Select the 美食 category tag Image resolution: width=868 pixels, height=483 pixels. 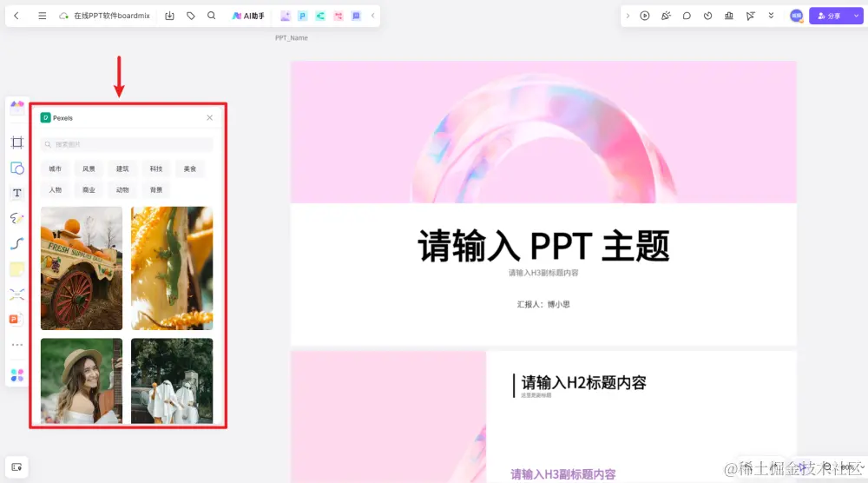click(190, 169)
